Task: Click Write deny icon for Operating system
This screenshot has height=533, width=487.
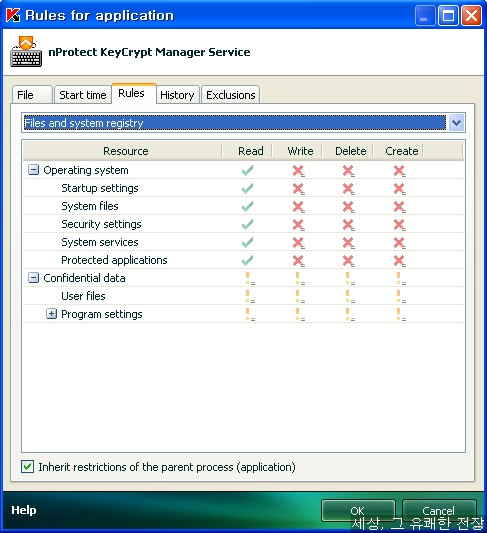Action: tap(298, 170)
